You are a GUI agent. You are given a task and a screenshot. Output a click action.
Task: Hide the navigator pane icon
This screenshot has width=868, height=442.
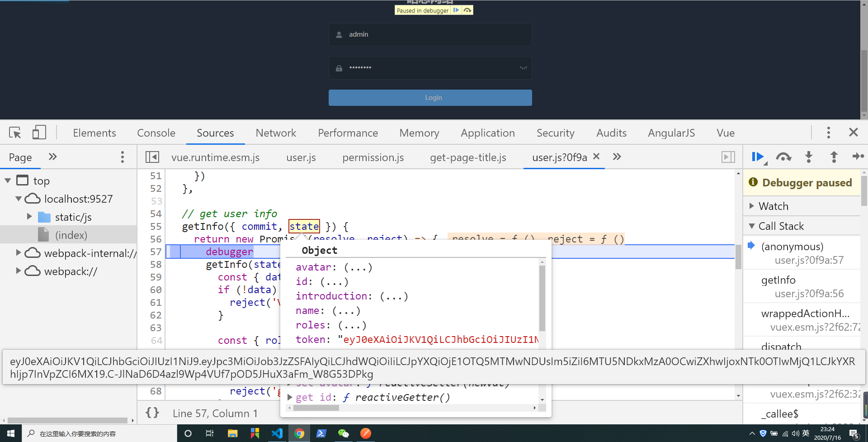click(x=152, y=157)
